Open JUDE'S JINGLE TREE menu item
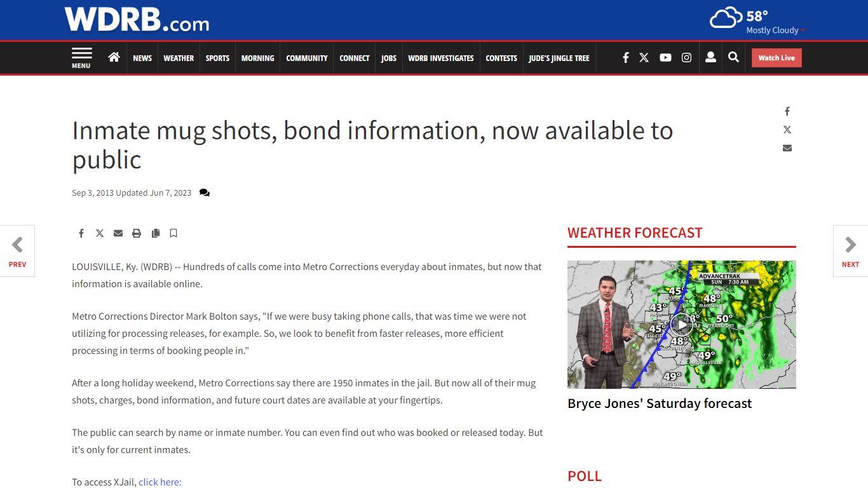 coord(559,58)
